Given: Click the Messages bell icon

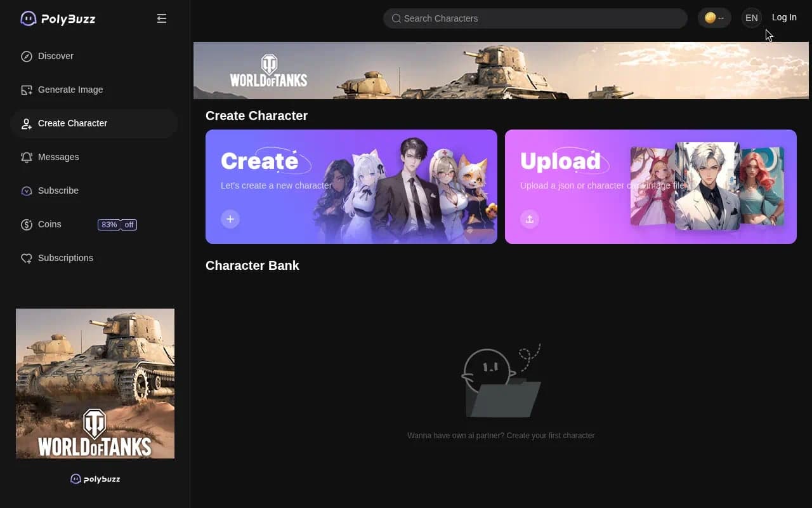Looking at the screenshot, I should (x=27, y=157).
